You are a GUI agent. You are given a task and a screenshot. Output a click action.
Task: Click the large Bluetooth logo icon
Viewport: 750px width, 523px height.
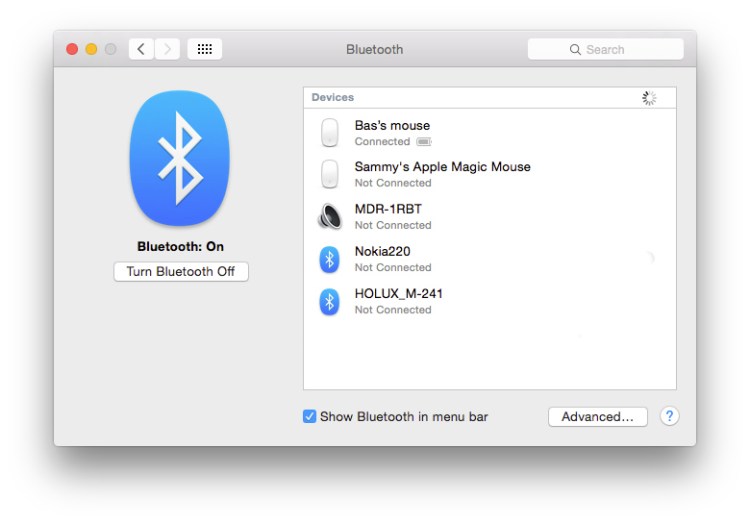click(179, 158)
